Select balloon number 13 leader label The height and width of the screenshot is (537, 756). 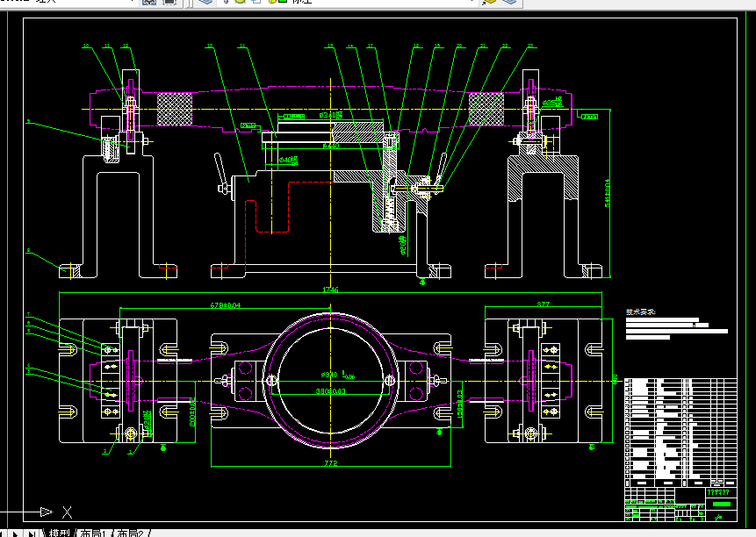210,46
